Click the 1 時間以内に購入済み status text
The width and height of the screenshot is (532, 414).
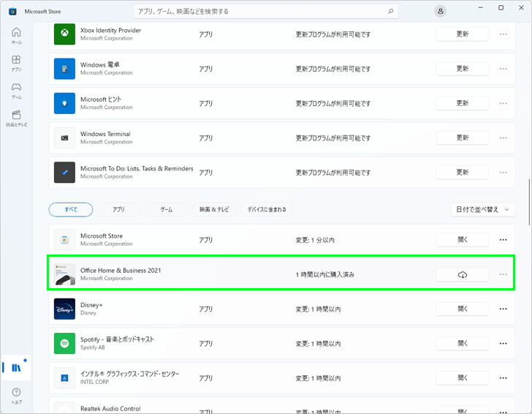pyautogui.click(x=324, y=274)
